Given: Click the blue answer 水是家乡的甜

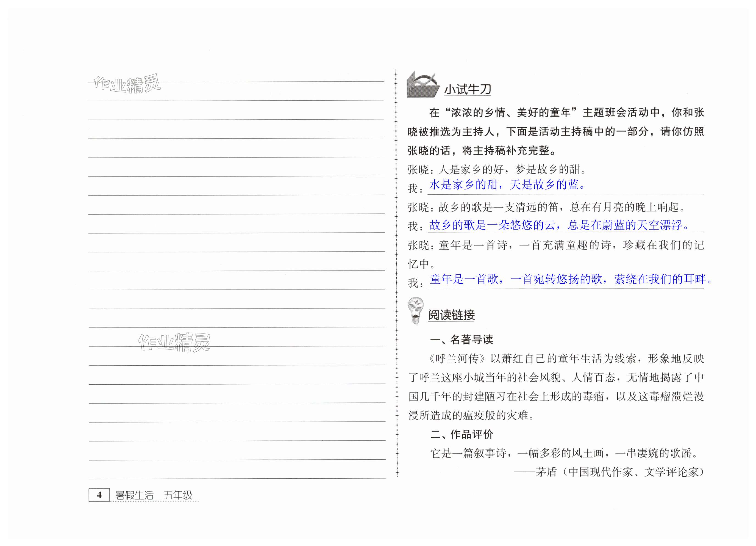Looking at the screenshot, I should [x=507, y=185].
